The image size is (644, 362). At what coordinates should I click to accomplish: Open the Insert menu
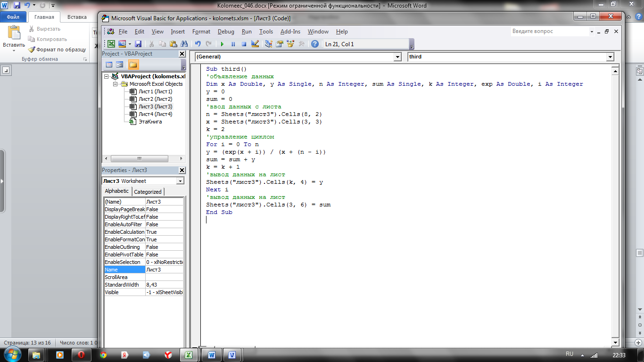(178, 32)
